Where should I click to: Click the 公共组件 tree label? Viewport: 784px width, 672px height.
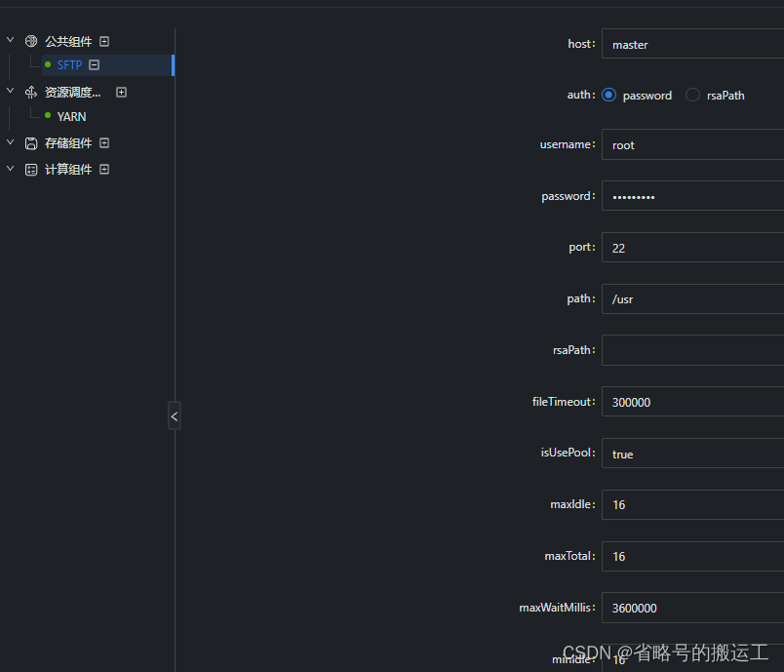[68, 42]
